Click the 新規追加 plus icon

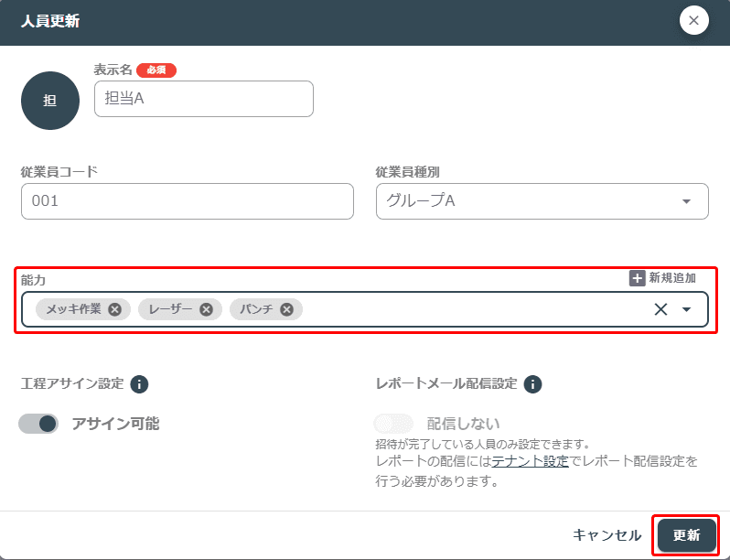637,278
